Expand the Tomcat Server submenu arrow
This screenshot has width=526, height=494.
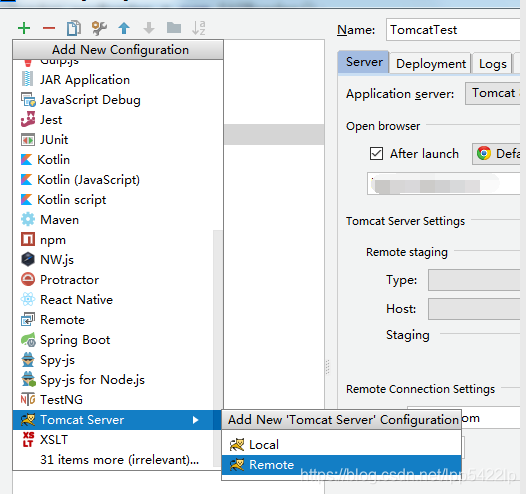coord(196,420)
